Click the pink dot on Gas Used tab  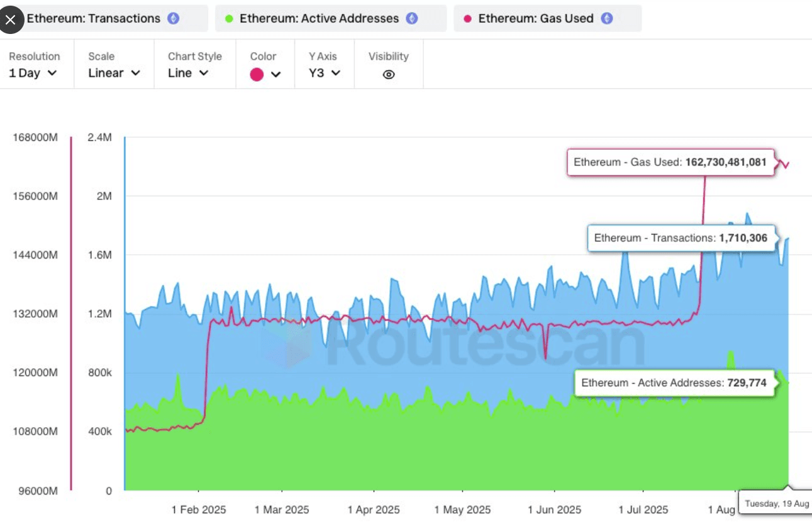(467, 19)
